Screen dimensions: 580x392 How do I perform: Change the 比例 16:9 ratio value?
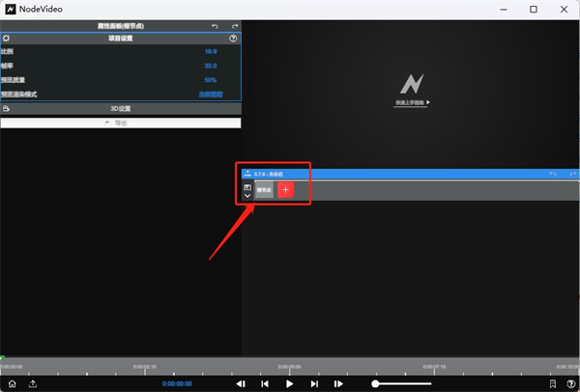(x=210, y=51)
